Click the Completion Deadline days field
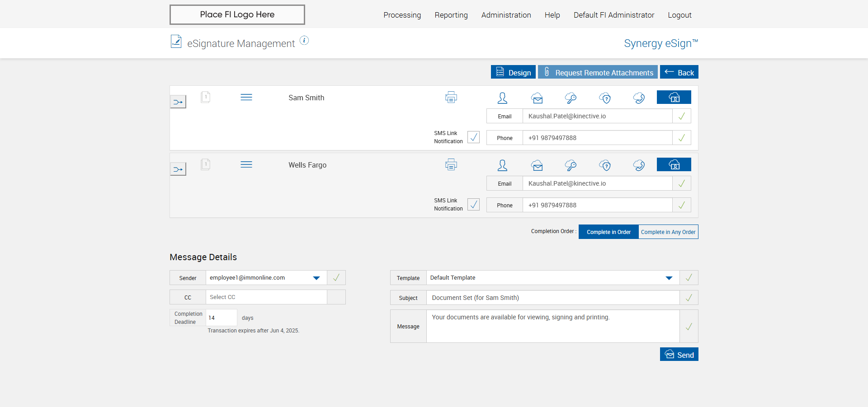Viewport: 868px width, 407px height. tap(222, 318)
